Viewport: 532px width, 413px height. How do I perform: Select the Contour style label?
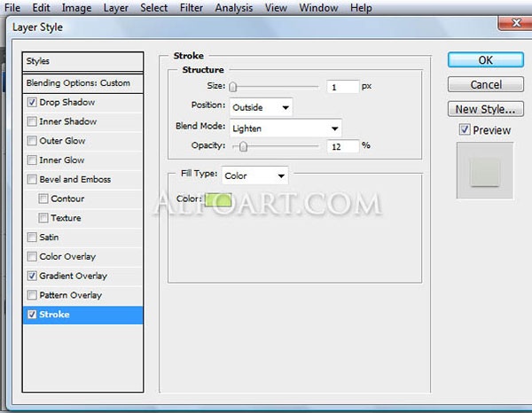(x=67, y=199)
